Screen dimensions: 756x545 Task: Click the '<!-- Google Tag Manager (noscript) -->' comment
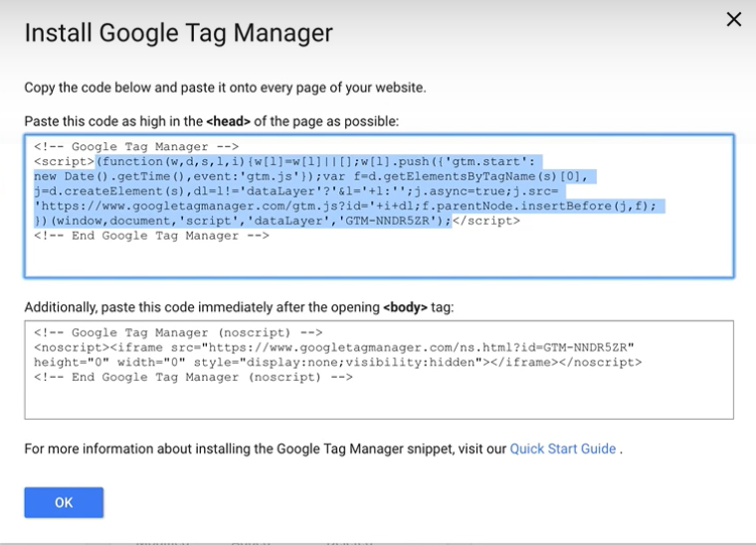point(178,332)
